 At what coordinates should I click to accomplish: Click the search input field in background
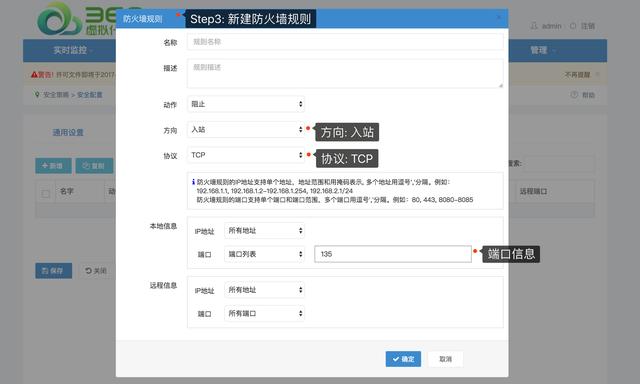tap(559, 163)
